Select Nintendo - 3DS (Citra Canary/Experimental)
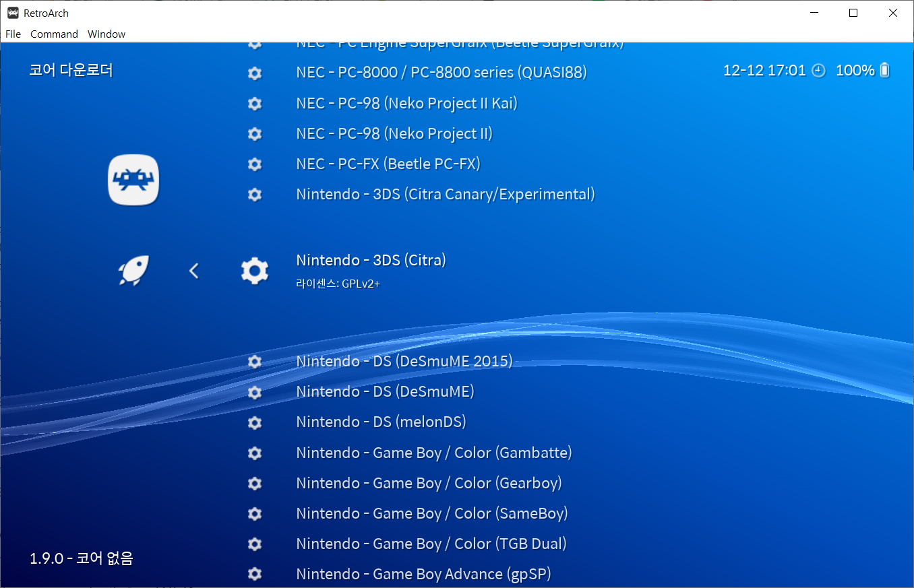 coord(446,194)
